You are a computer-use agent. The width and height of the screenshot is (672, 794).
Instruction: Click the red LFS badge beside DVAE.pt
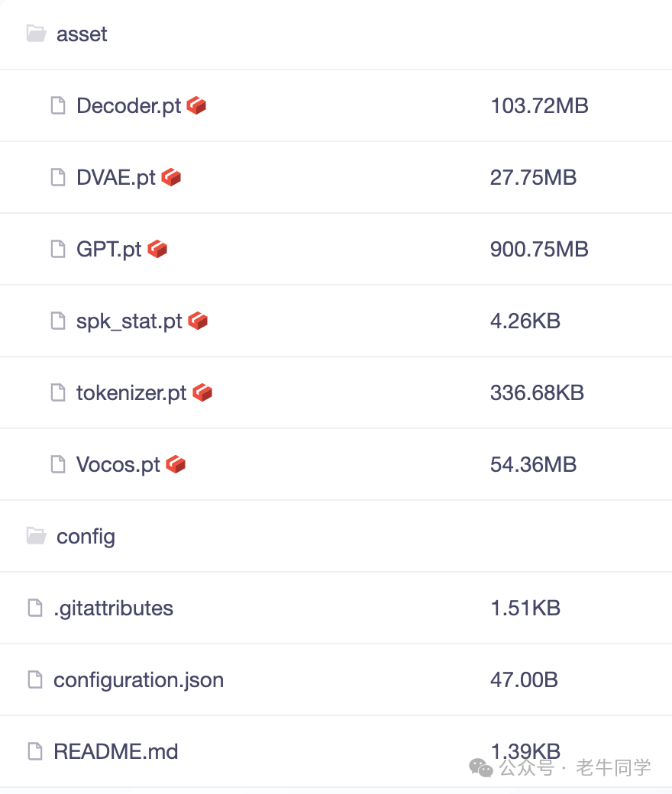[x=171, y=177]
